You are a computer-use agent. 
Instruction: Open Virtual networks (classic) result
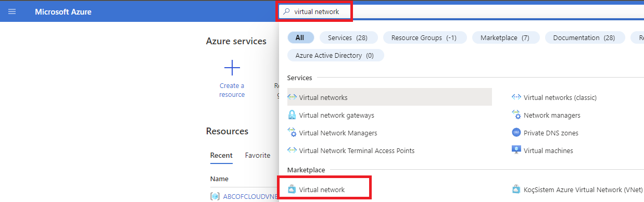560,97
